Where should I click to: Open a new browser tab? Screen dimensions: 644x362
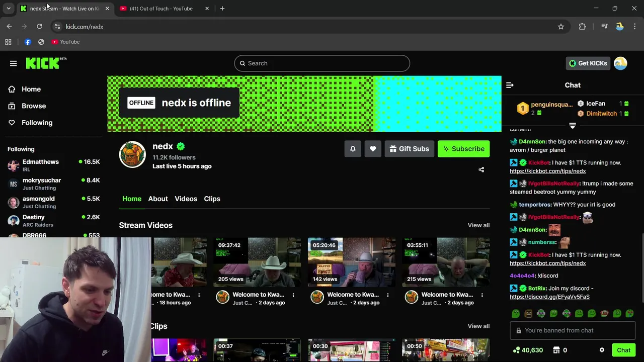coord(222,9)
